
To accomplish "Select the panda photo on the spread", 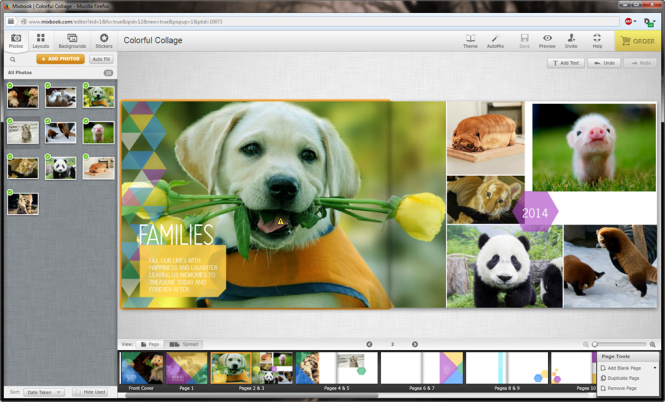I will pyautogui.click(x=505, y=266).
